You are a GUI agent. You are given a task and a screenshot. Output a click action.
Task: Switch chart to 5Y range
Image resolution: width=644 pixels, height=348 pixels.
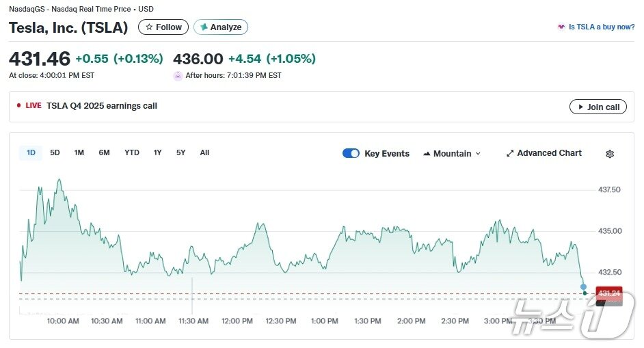[x=180, y=153]
